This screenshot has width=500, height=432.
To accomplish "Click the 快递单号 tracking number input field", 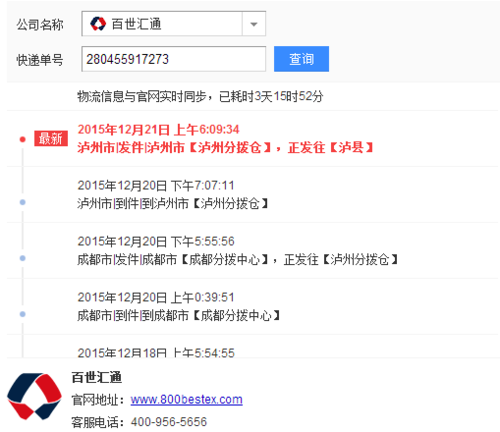I will (173, 59).
